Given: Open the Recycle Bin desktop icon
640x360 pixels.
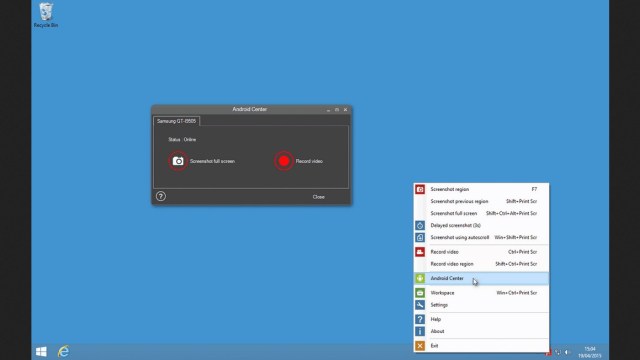Looking at the screenshot, I should (x=46, y=16).
